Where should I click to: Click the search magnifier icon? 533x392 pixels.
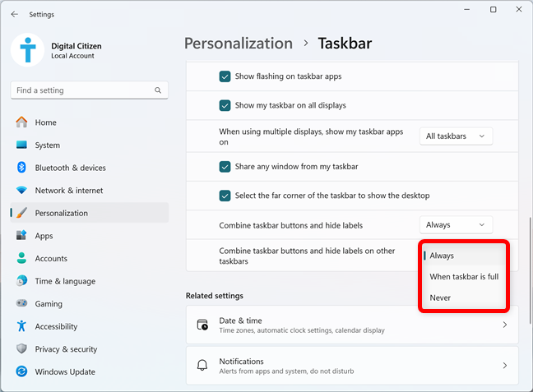(x=158, y=90)
